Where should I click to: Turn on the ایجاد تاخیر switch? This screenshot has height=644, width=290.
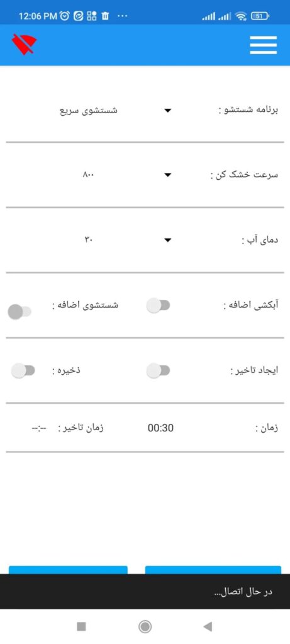pyautogui.click(x=158, y=370)
